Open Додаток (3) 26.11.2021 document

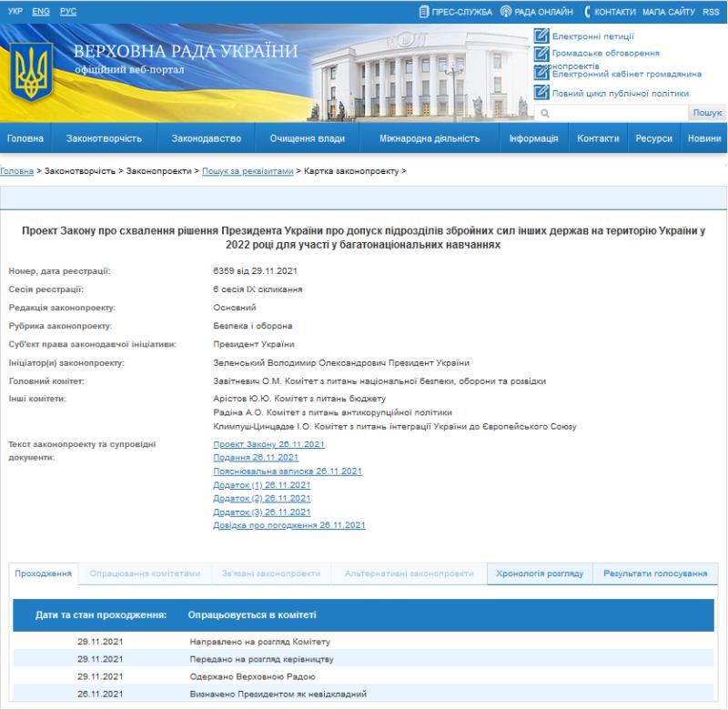[262, 512]
